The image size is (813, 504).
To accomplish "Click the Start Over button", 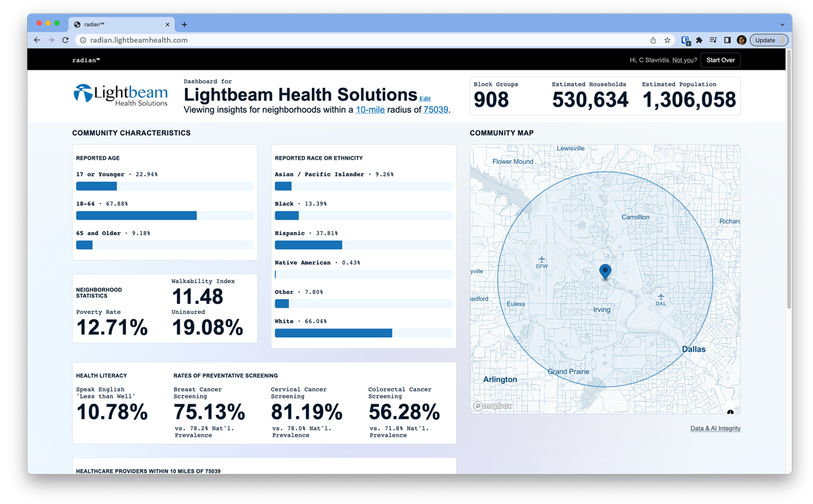I will point(720,60).
